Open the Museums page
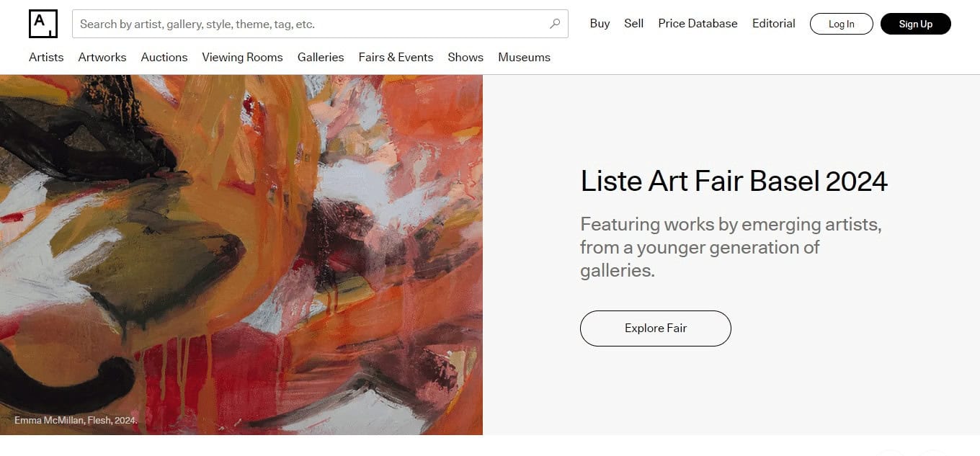Screen dimensions: 980x456 524,57
